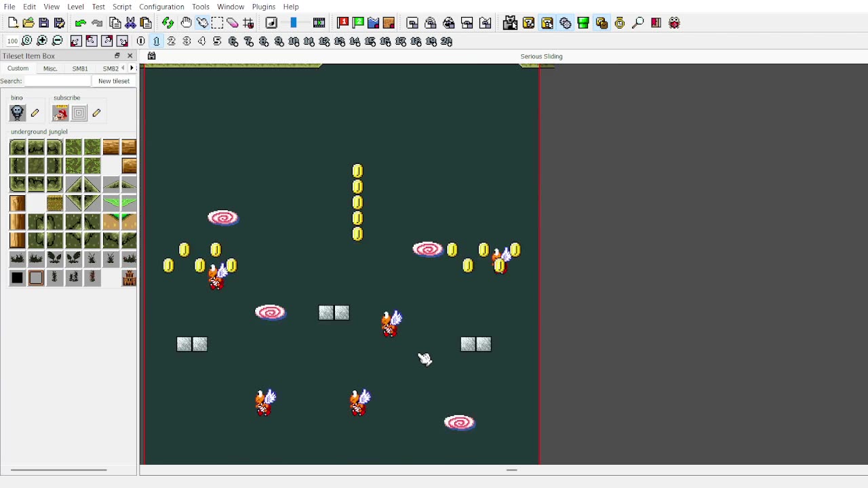This screenshot has height=488, width=868.
Task: Reload the level with green arrows
Action: coord(167,23)
